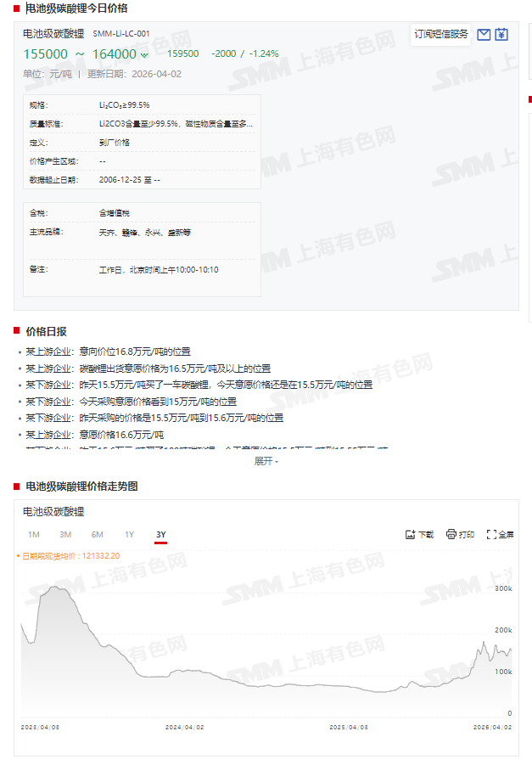This screenshot has width=532, height=765.
Task: Click the specification Li2CO3≥99.5% value
Action: (125, 105)
